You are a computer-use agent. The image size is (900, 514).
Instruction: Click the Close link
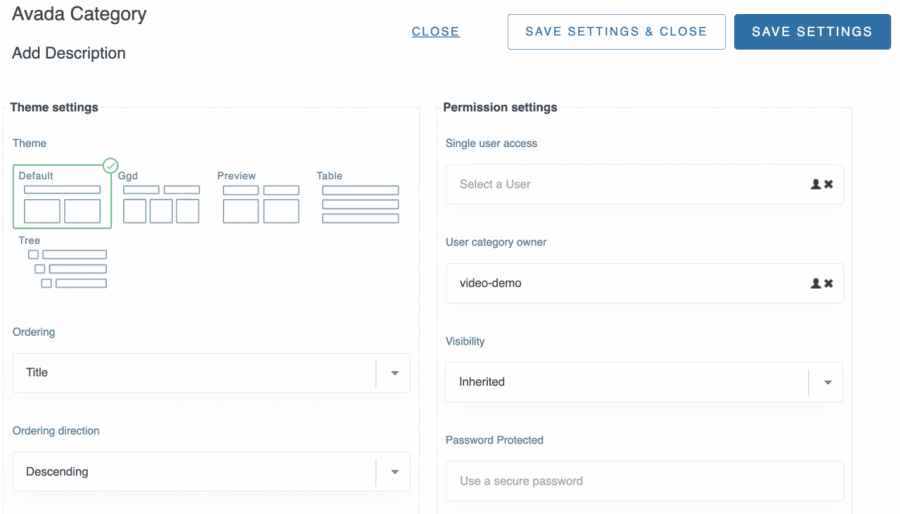(435, 32)
